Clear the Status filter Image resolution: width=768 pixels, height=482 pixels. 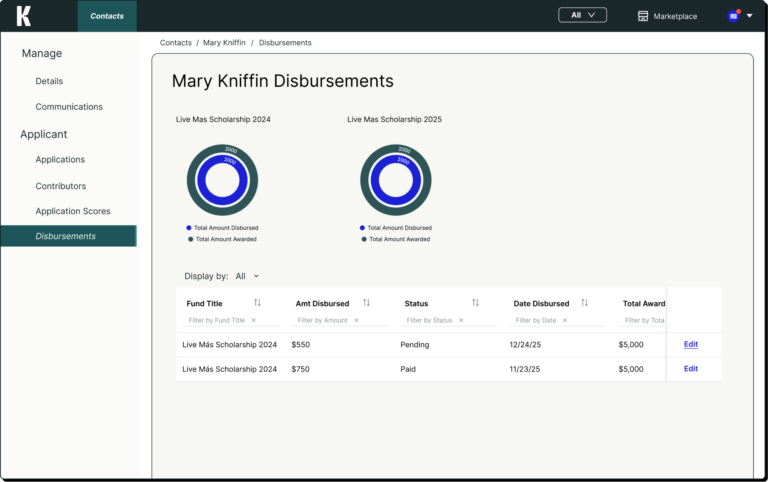[x=461, y=320]
